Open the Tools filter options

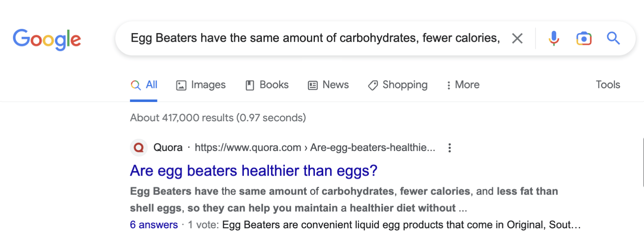coord(608,85)
